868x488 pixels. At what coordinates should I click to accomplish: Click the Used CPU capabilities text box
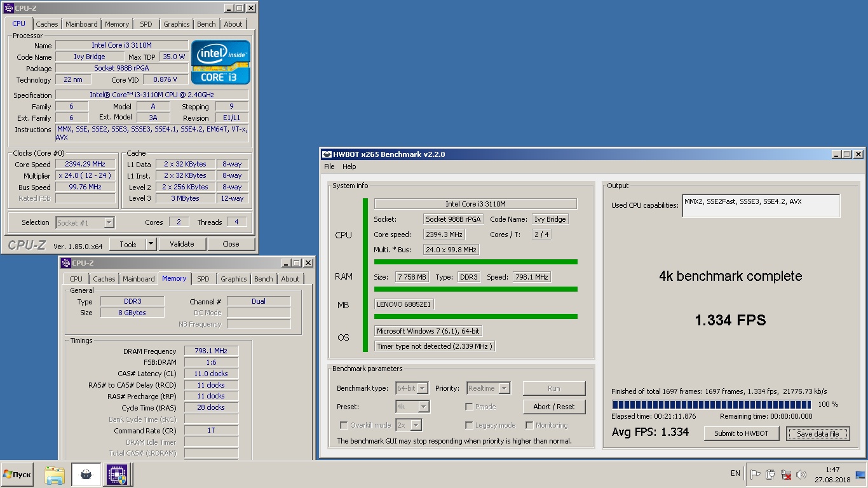point(761,206)
